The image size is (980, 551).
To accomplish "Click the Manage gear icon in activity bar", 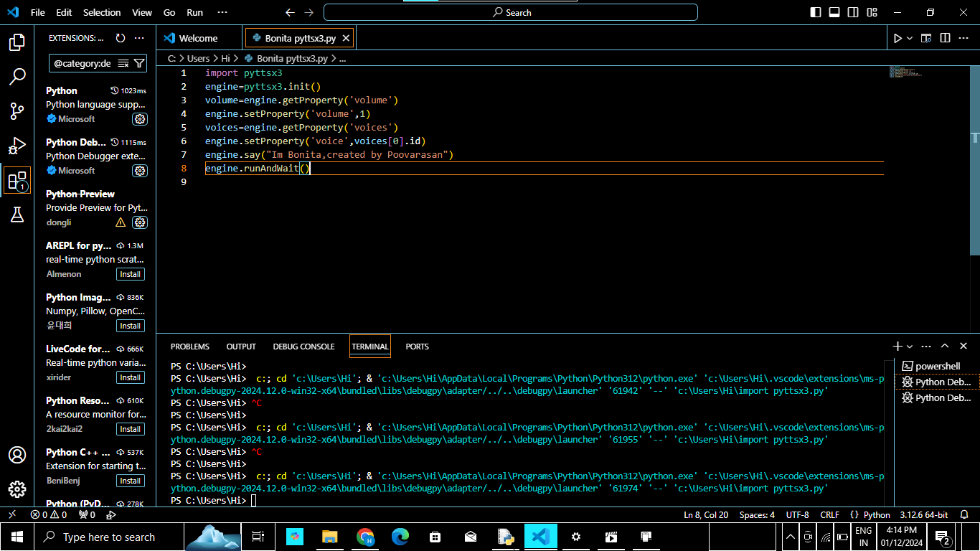I will tap(17, 489).
